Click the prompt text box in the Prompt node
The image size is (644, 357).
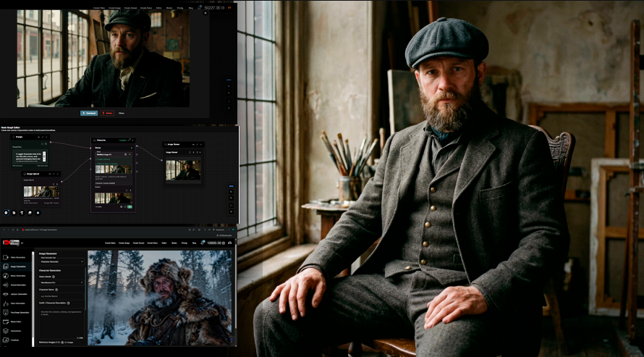30,155
